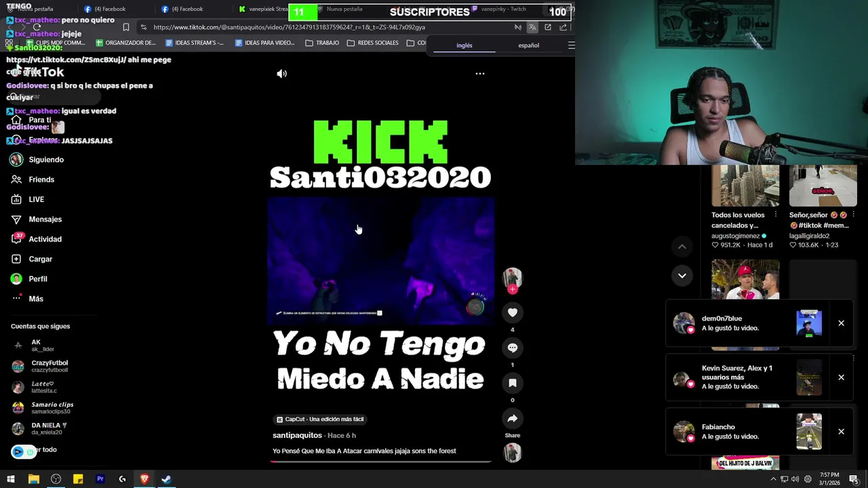
Task: Follow creator via red plus badge
Action: click(512, 289)
